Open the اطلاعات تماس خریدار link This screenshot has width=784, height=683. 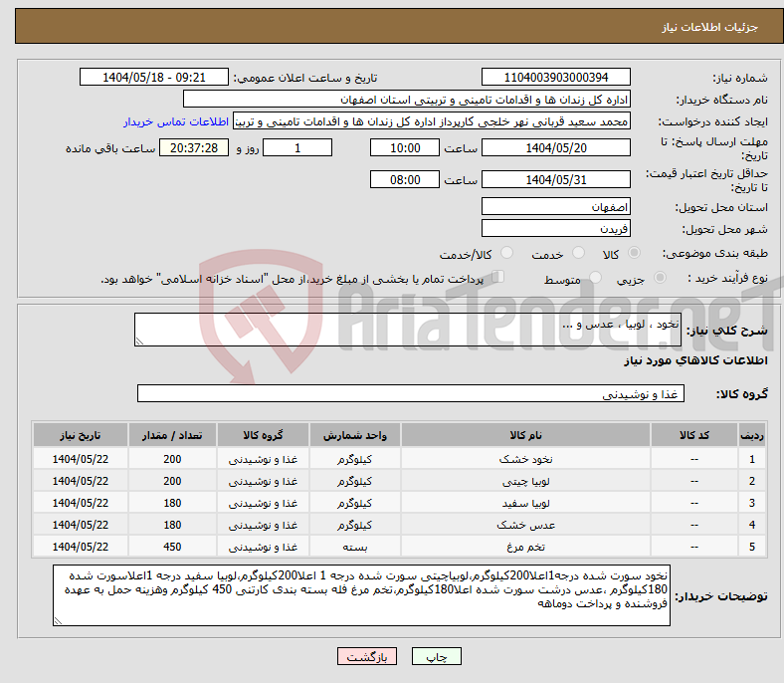(x=176, y=121)
